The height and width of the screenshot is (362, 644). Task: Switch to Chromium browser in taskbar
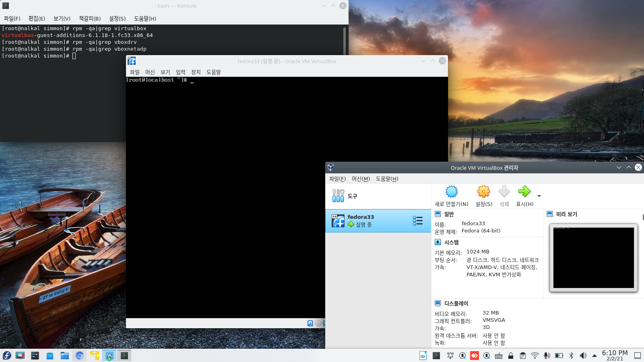(80, 356)
